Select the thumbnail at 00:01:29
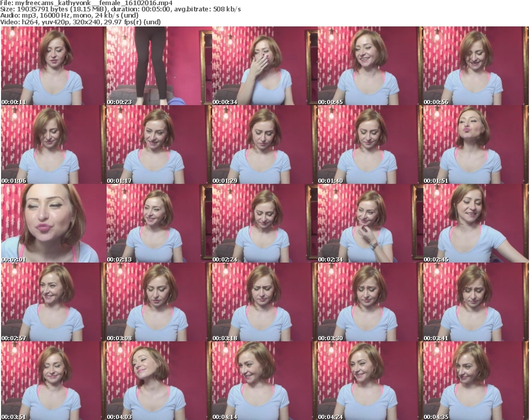 (264, 145)
